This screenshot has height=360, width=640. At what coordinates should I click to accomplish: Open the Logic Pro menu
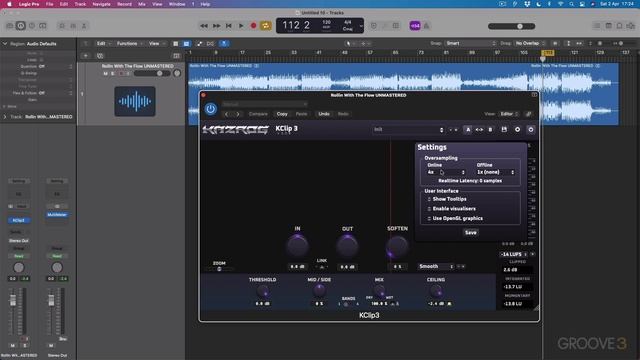29,4
